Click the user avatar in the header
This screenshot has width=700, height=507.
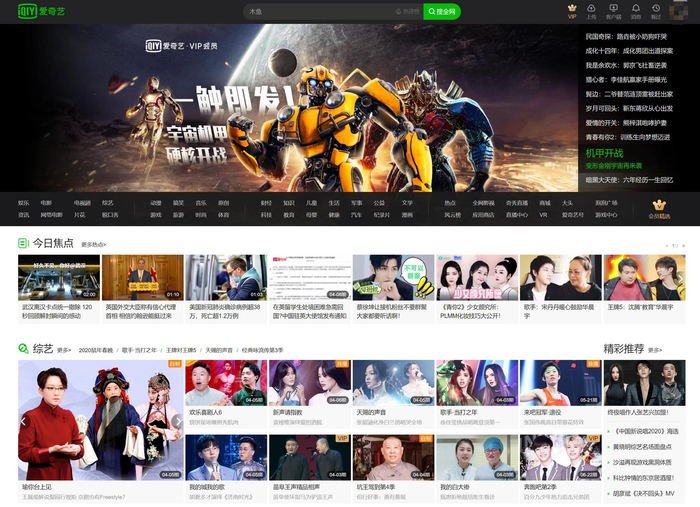point(681,12)
